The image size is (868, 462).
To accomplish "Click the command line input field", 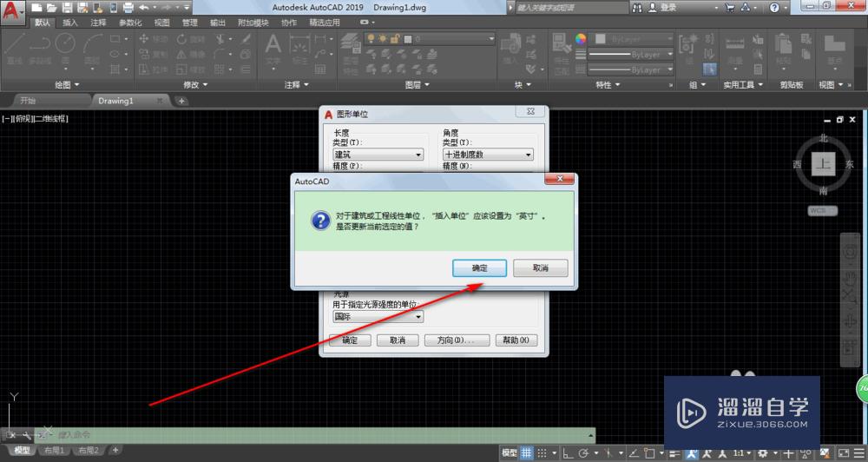I will [x=321, y=435].
